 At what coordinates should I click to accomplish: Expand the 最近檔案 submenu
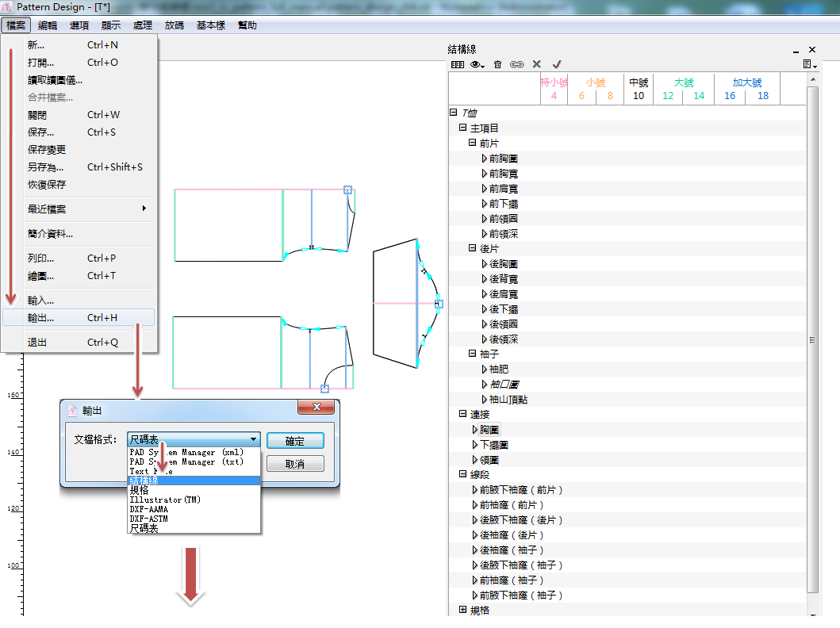coord(144,209)
